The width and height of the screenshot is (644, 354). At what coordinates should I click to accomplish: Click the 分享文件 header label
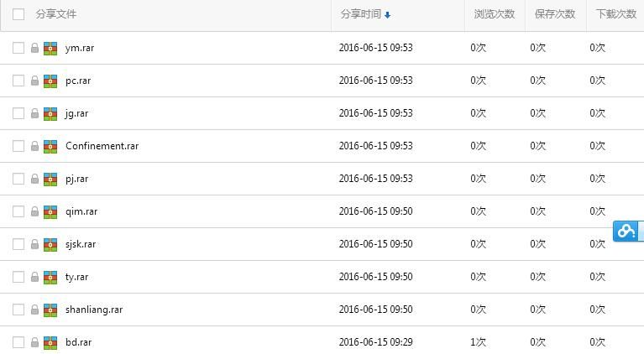tap(56, 14)
